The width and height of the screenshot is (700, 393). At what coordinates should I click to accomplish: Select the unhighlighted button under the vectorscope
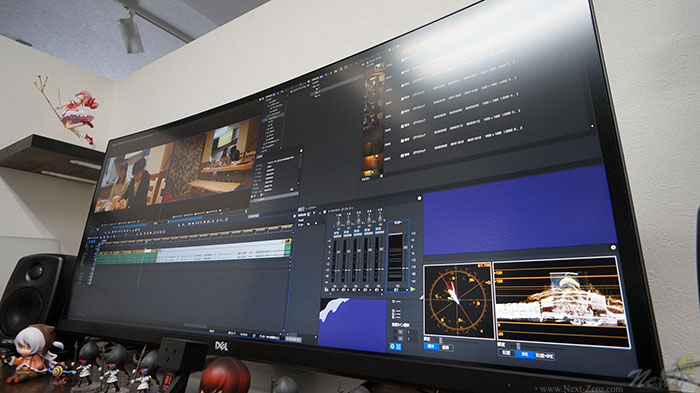point(446,348)
